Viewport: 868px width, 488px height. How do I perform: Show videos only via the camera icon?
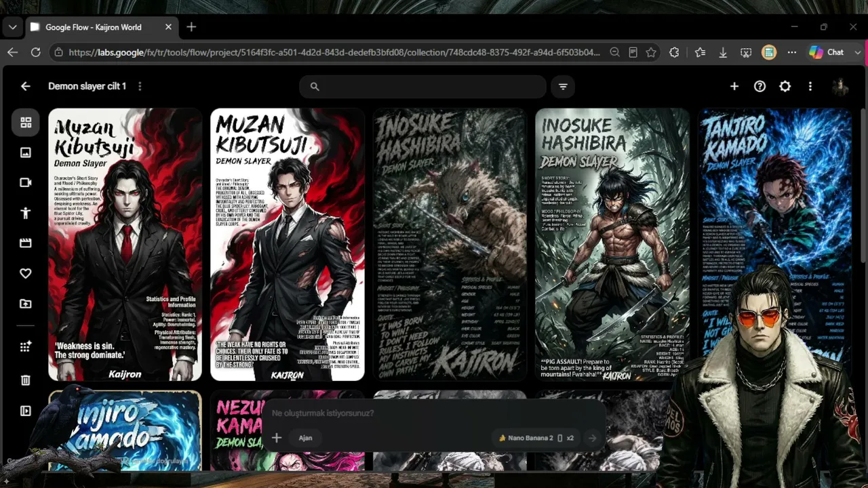coord(26,182)
